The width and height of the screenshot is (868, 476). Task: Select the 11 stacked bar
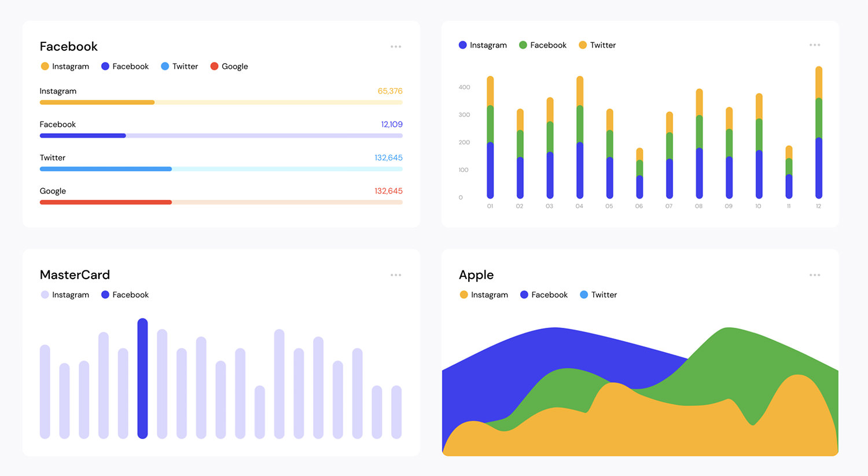tap(789, 172)
